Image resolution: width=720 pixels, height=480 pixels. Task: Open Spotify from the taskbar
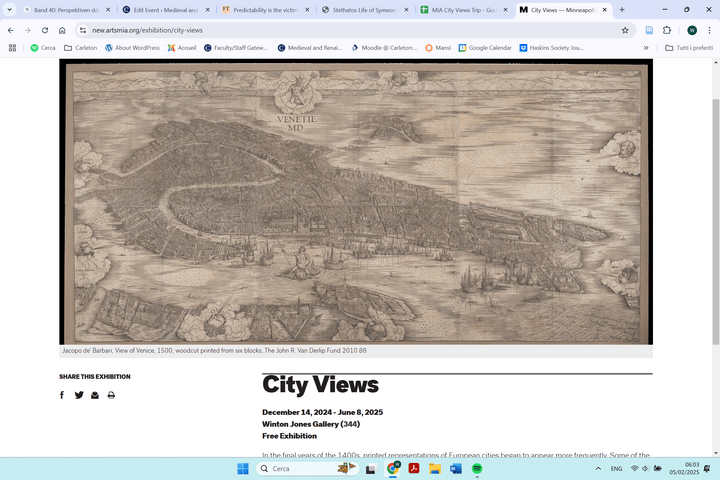coord(477,469)
